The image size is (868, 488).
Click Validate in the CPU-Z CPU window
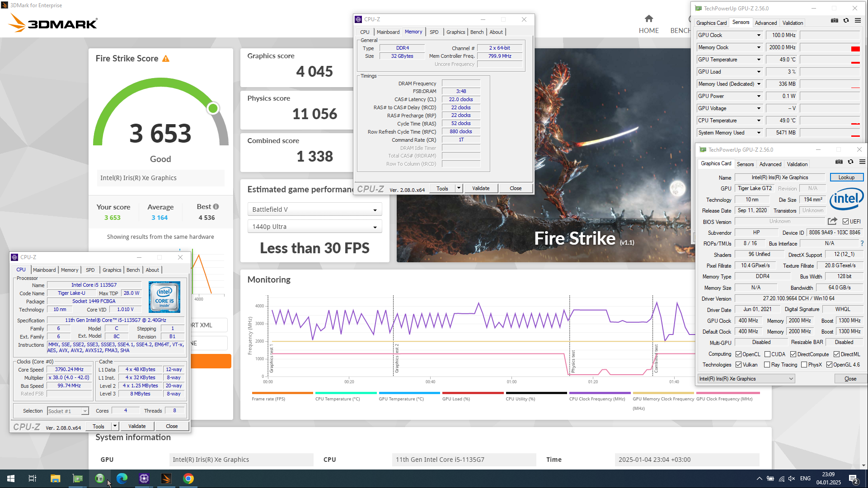pos(137,426)
